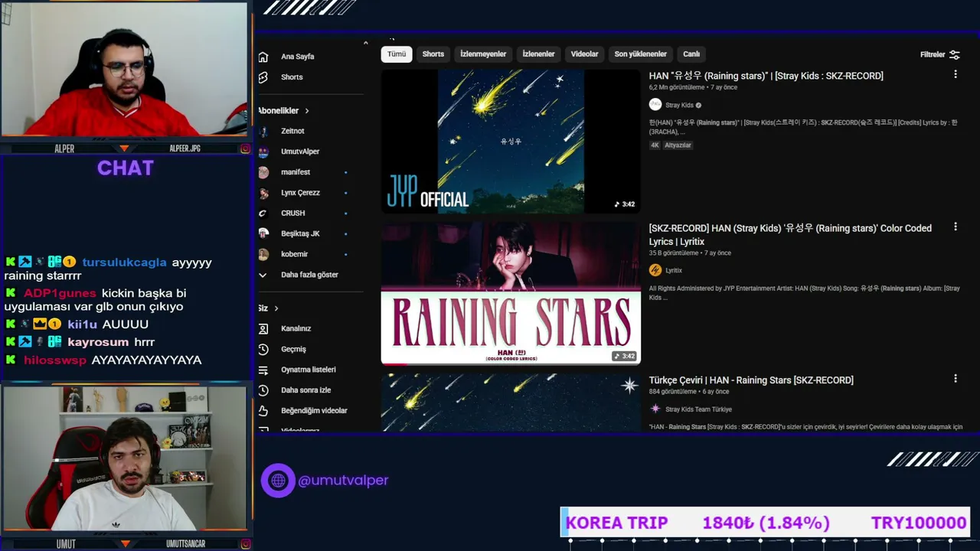This screenshot has width=980, height=551.
Task: Click the @umutvalper handle text
Action: 343,481
